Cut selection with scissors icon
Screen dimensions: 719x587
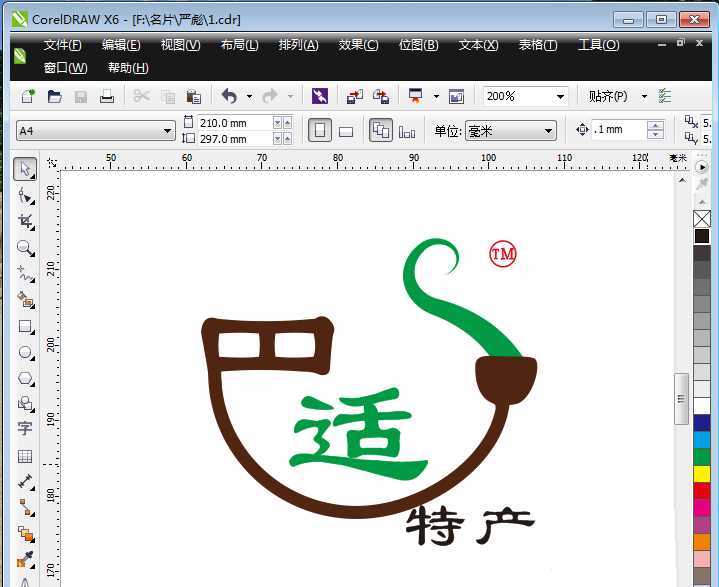pos(141,96)
